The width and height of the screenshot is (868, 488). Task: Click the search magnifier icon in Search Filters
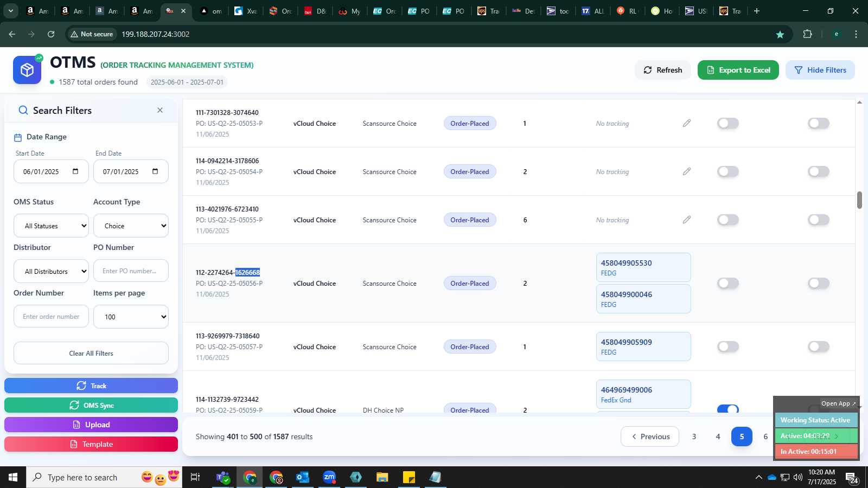[x=23, y=110]
